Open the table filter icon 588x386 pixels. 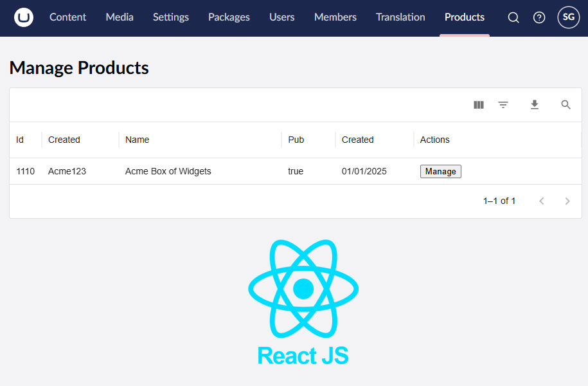tap(503, 105)
